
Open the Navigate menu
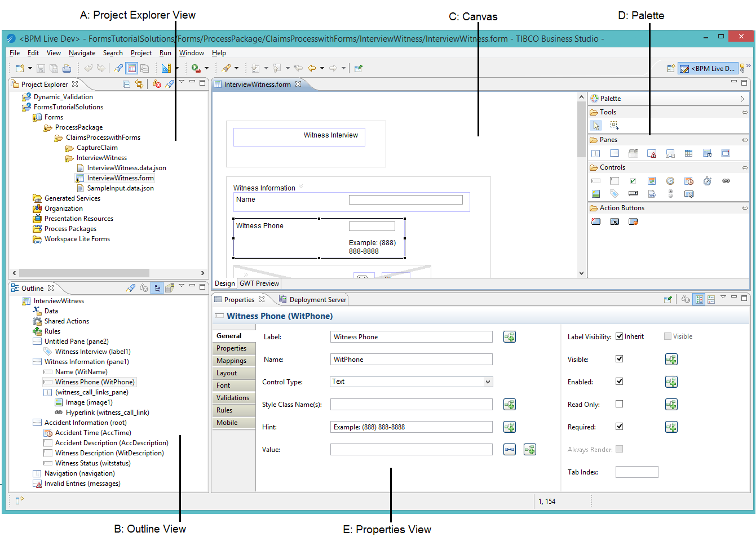[82, 53]
